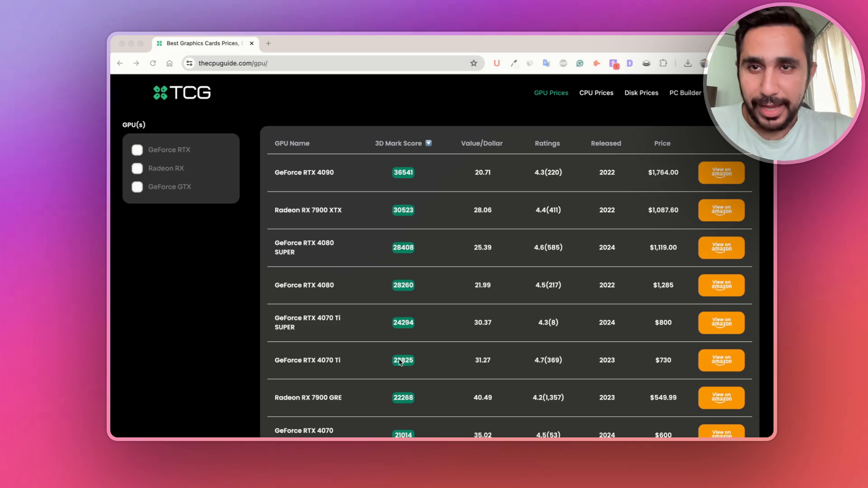Open the Disk Prices page

pos(641,93)
